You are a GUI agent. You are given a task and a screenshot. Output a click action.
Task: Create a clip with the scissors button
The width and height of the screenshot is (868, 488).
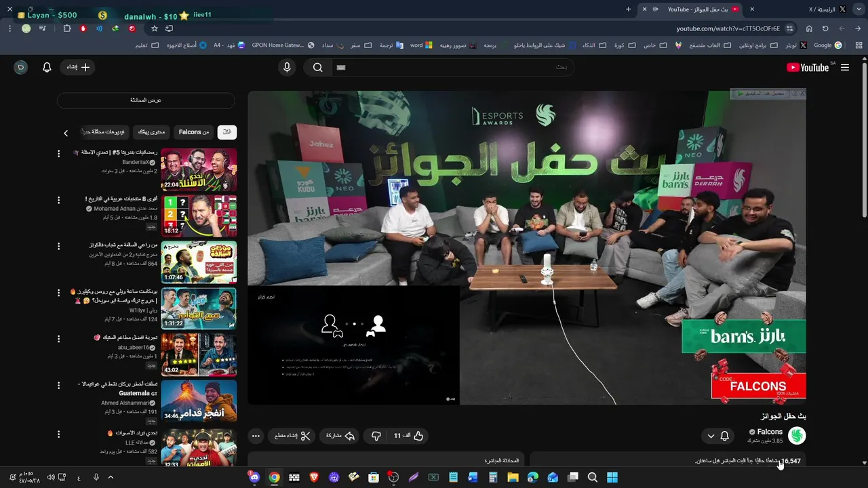(x=292, y=436)
